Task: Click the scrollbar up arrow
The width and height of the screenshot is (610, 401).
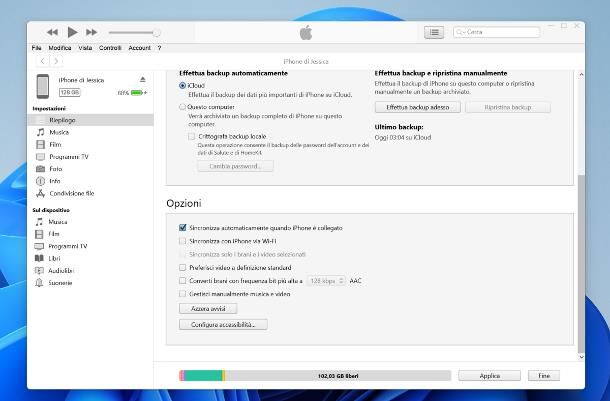Action: 581,75
